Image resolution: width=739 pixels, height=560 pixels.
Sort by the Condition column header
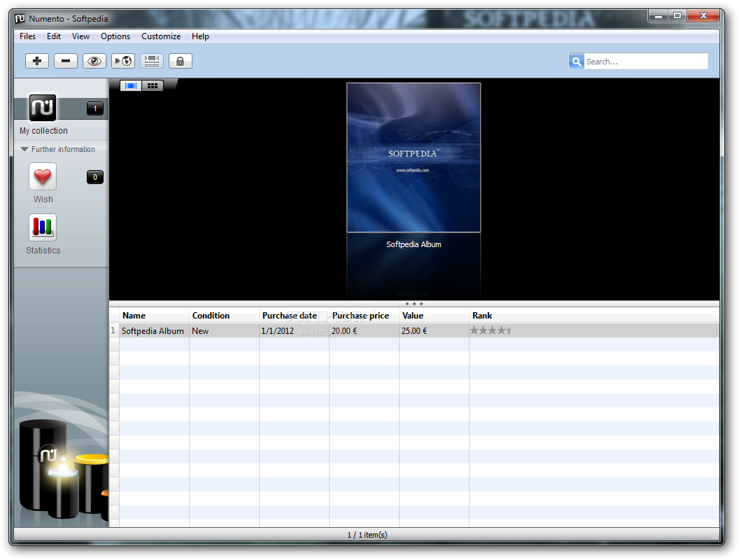tap(224, 316)
